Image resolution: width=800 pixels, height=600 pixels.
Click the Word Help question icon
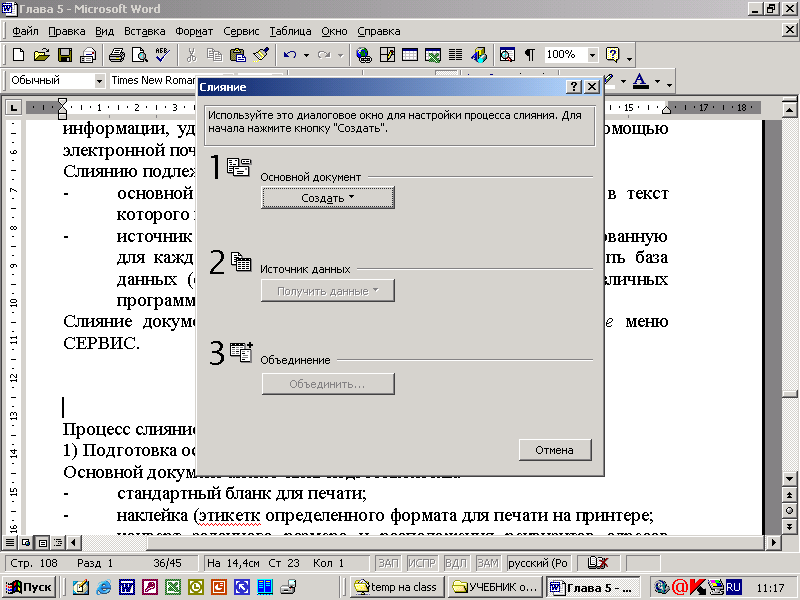(x=612, y=55)
